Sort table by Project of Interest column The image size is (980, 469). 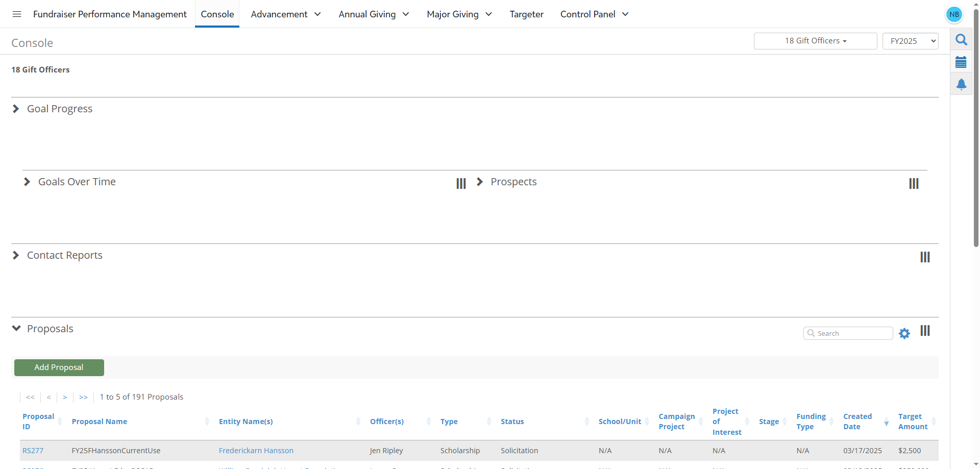tap(731, 422)
